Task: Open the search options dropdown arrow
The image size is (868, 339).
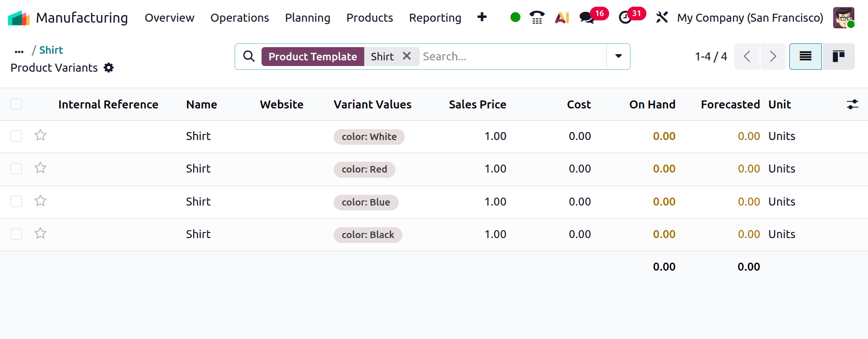Action: coord(618,57)
